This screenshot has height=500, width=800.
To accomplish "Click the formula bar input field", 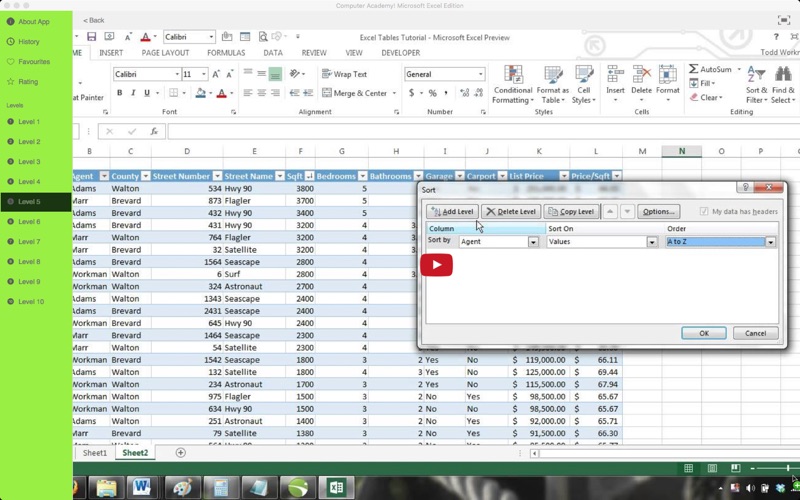I will point(482,132).
